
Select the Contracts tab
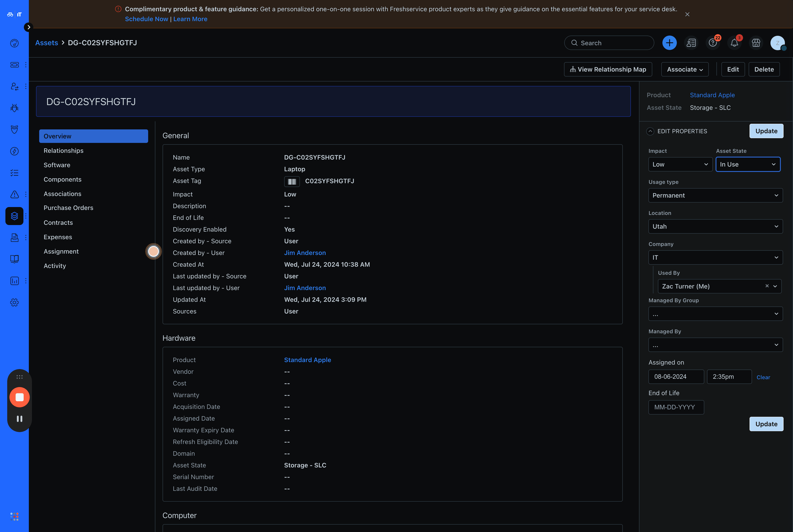pyautogui.click(x=58, y=223)
